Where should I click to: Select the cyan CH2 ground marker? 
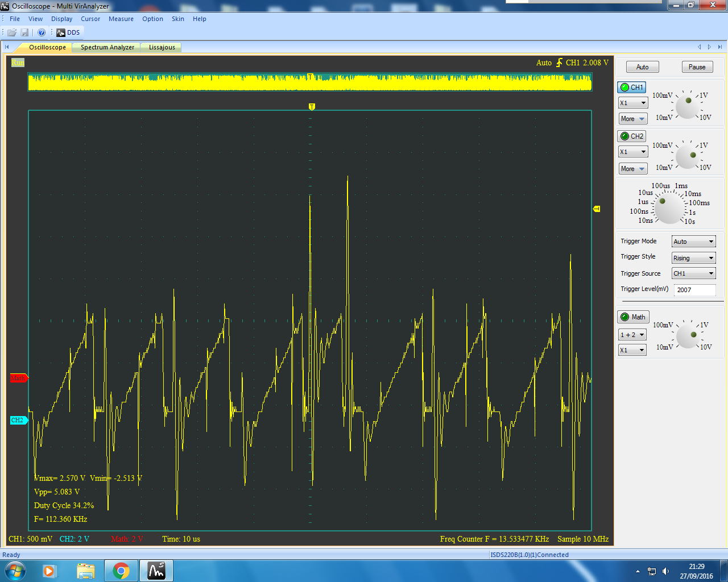(x=19, y=420)
